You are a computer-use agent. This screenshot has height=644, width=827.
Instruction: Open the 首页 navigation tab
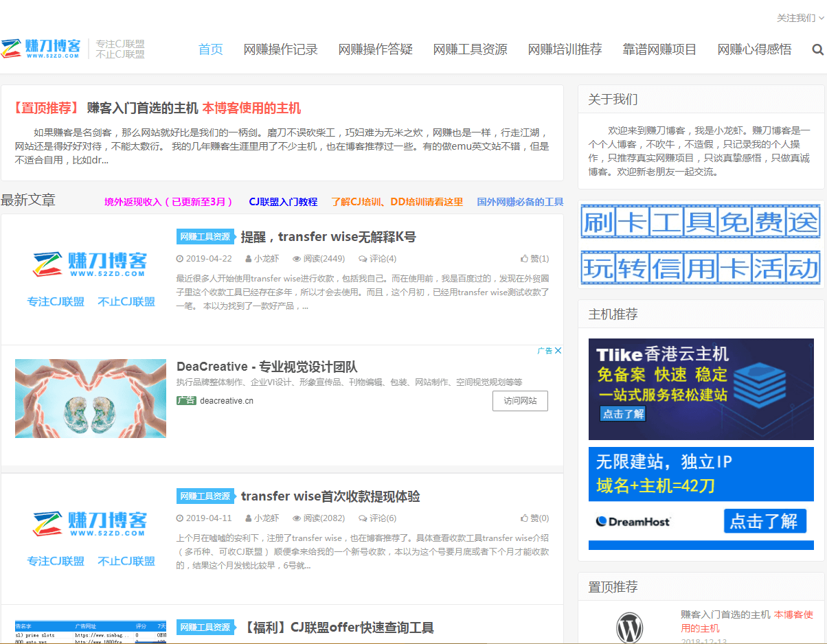[211, 49]
